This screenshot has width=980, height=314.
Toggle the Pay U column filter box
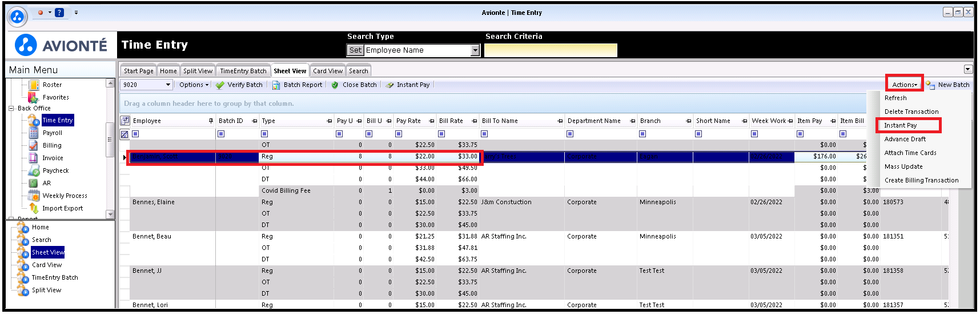click(x=339, y=134)
